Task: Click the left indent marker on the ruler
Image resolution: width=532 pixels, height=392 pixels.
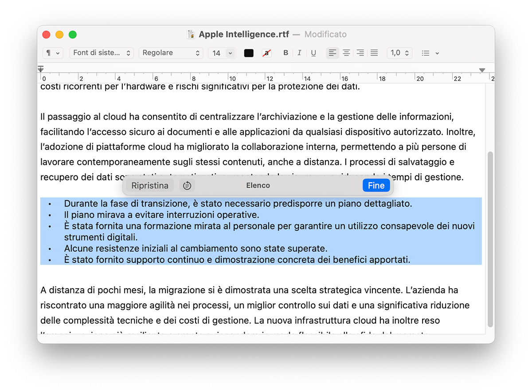Action: coord(41,69)
